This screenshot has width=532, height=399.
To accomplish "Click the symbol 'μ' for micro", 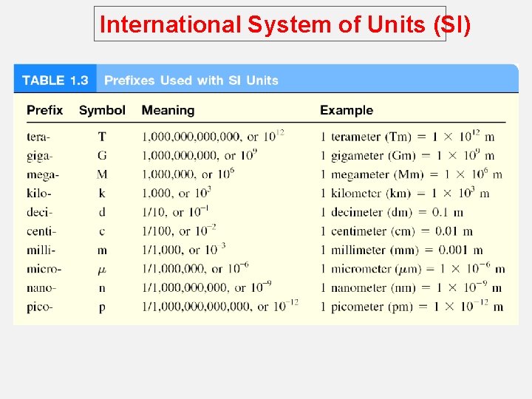I will pyautogui.click(x=102, y=270).
